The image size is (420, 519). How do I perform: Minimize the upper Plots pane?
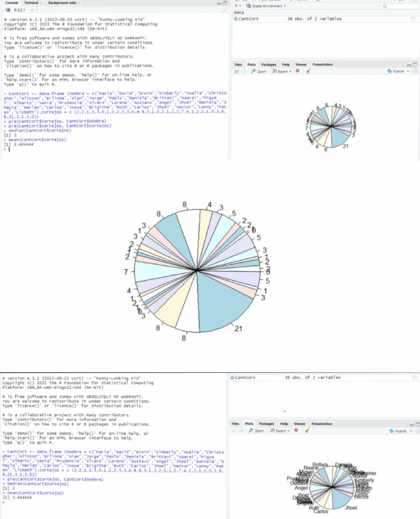[409, 65]
